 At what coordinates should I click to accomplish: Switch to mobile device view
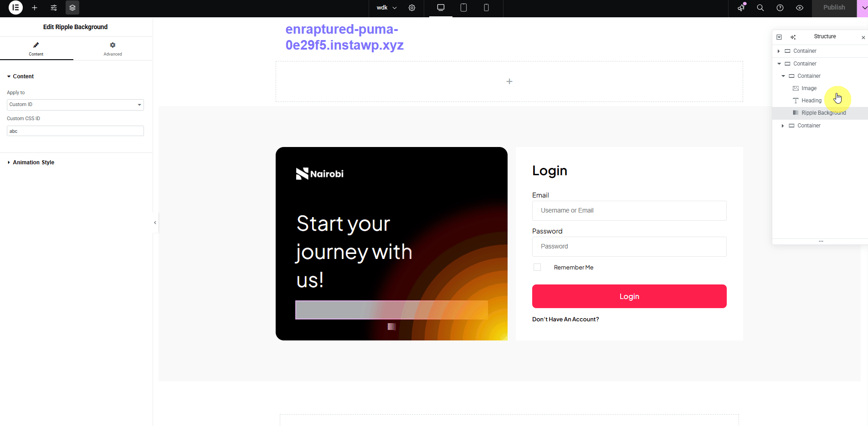[486, 8]
